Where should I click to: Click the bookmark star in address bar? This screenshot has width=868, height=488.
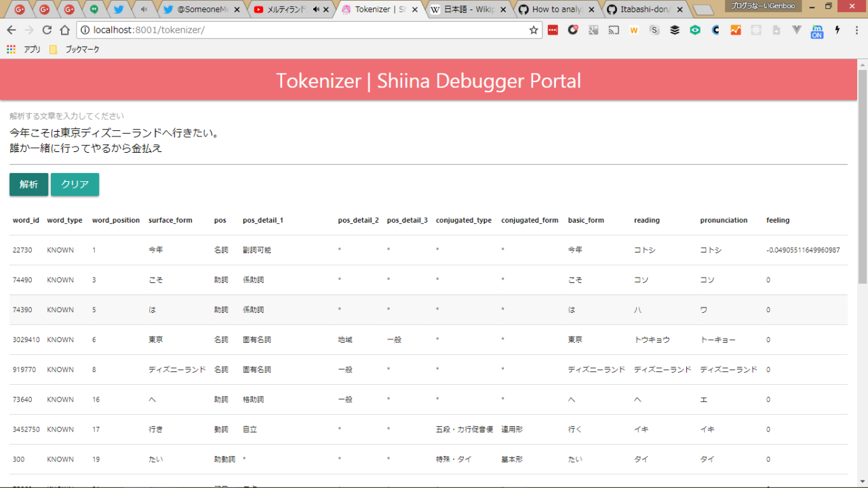click(534, 31)
